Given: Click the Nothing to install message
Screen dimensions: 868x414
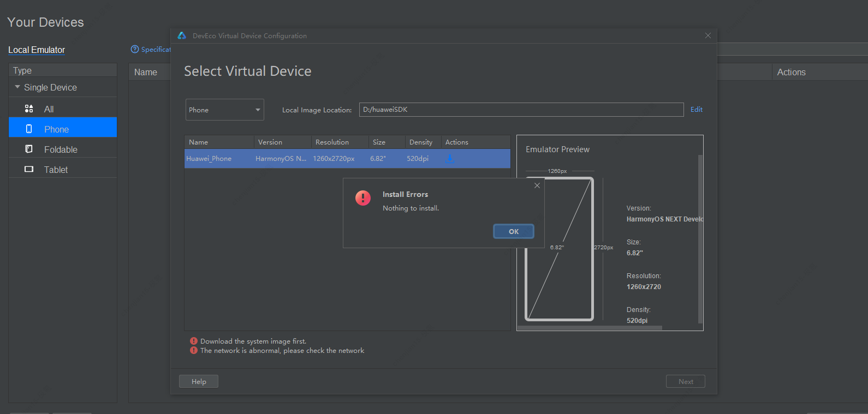Looking at the screenshot, I should [411, 208].
